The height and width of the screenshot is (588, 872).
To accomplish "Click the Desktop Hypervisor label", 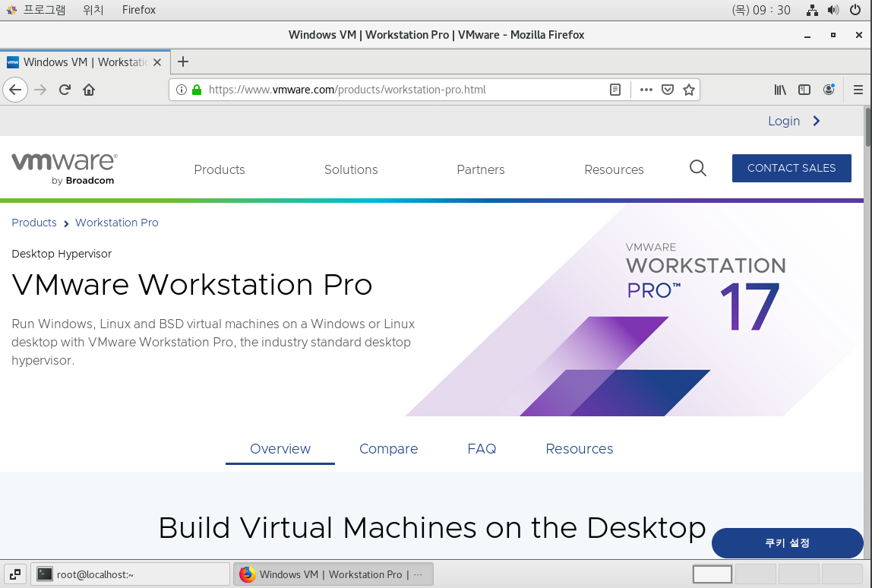I will (x=62, y=254).
